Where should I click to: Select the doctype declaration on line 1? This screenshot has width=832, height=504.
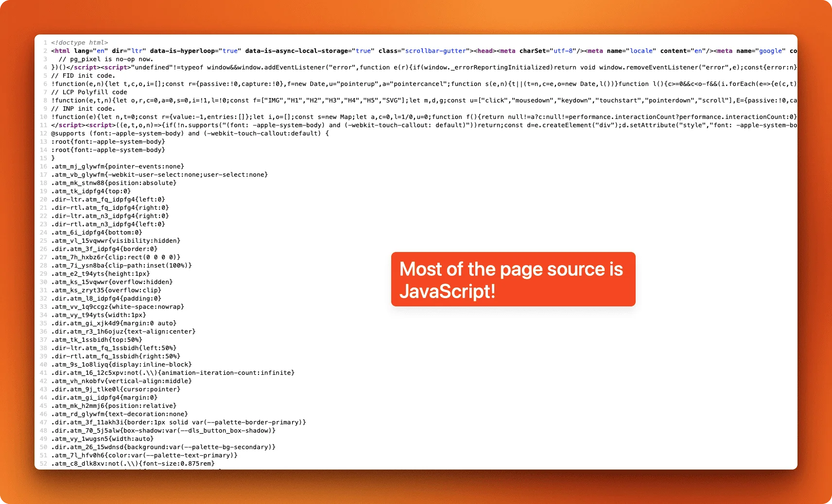click(x=80, y=43)
